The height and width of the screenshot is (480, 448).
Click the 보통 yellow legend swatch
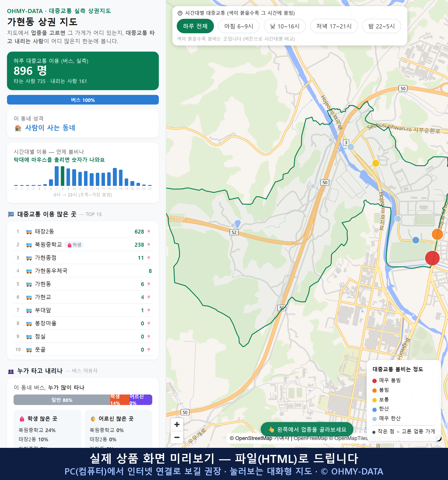[x=374, y=400]
